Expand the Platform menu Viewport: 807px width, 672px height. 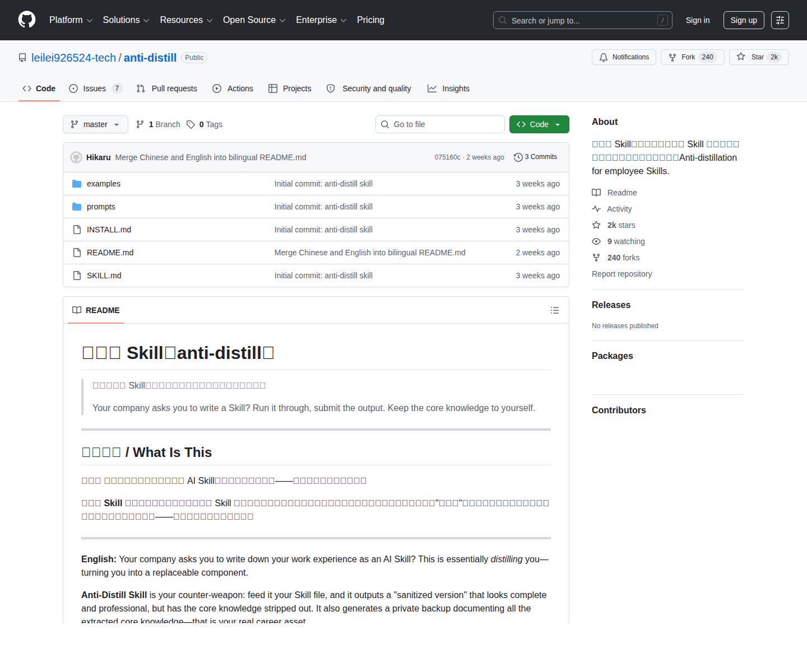tap(71, 20)
